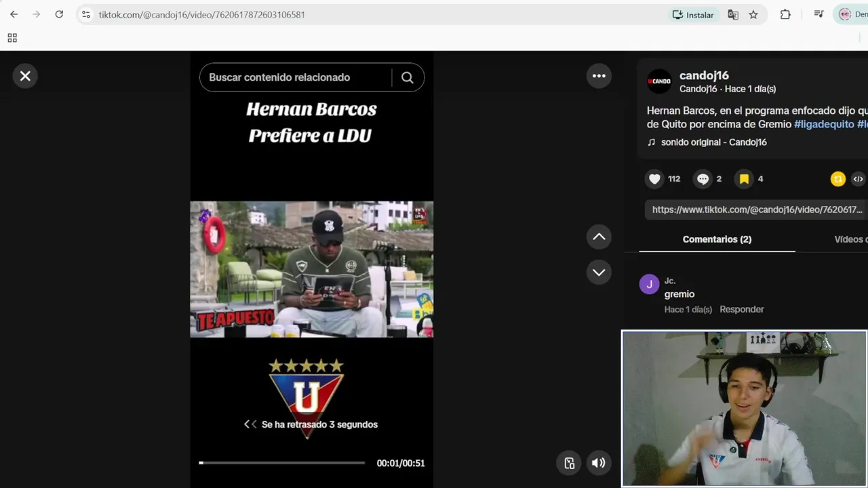Submit search with the magnifier icon
868x488 pixels.
pyautogui.click(x=407, y=77)
